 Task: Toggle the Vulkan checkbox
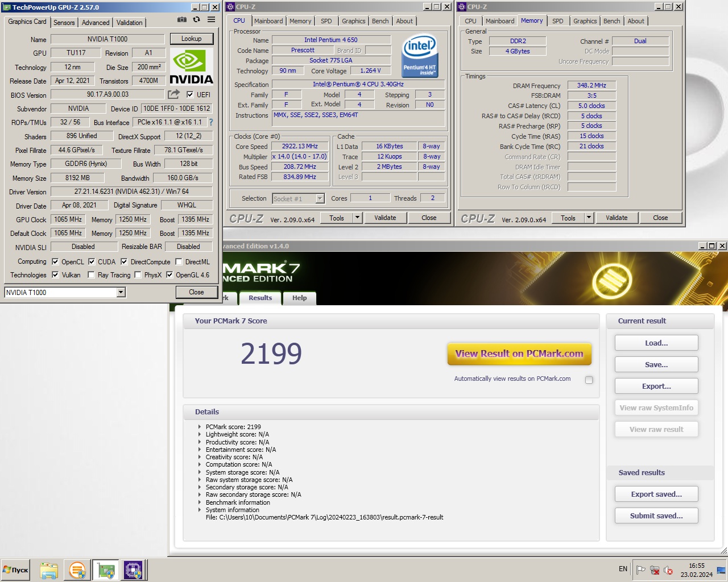pyautogui.click(x=55, y=275)
